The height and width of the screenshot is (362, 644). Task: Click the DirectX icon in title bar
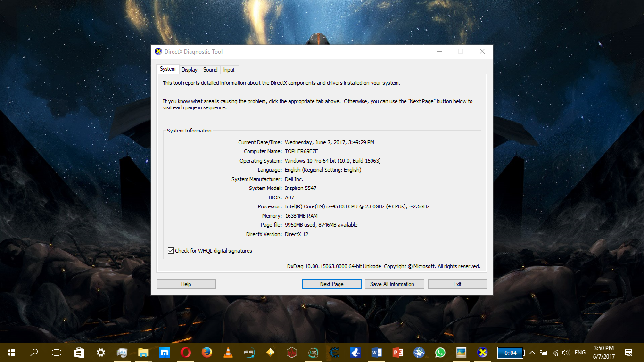click(158, 52)
